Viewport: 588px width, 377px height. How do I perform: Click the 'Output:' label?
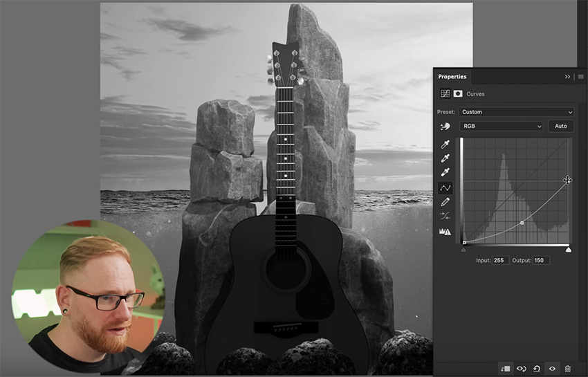coord(522,260)
